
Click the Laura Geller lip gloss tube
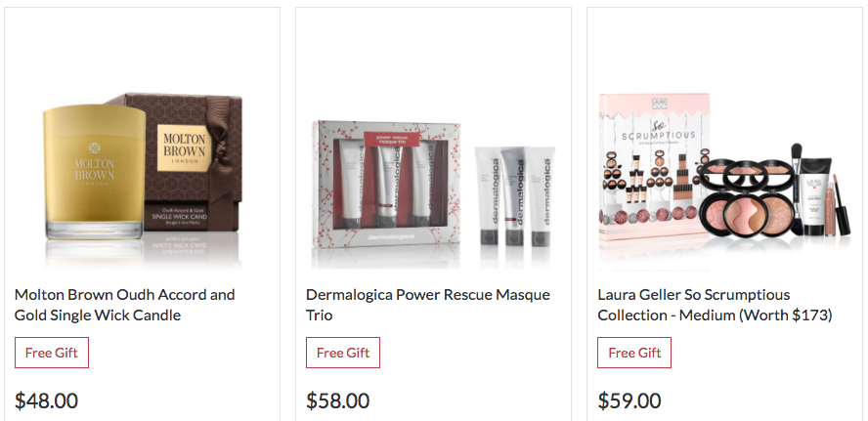coord(830,205)
